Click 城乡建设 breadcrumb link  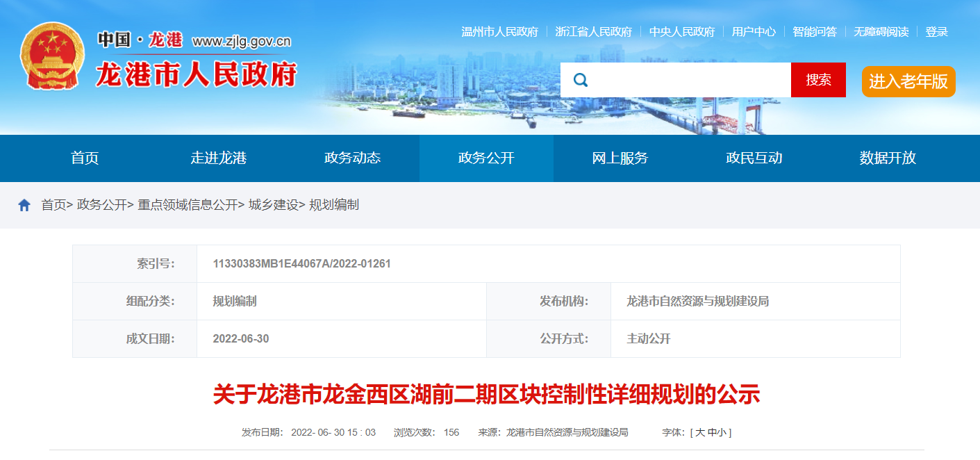pos(274,205)
